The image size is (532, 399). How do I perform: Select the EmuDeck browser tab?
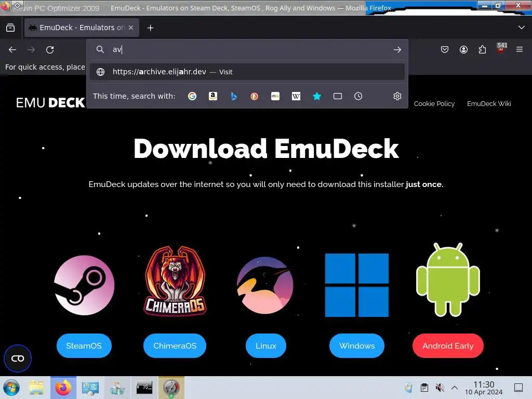[x=82, y=28]
